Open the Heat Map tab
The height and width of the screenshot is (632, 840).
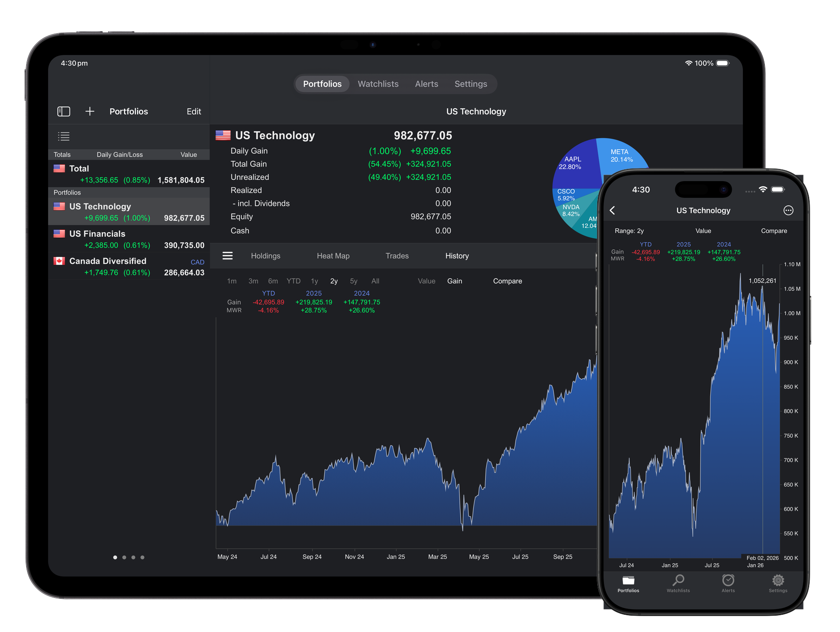333,256
